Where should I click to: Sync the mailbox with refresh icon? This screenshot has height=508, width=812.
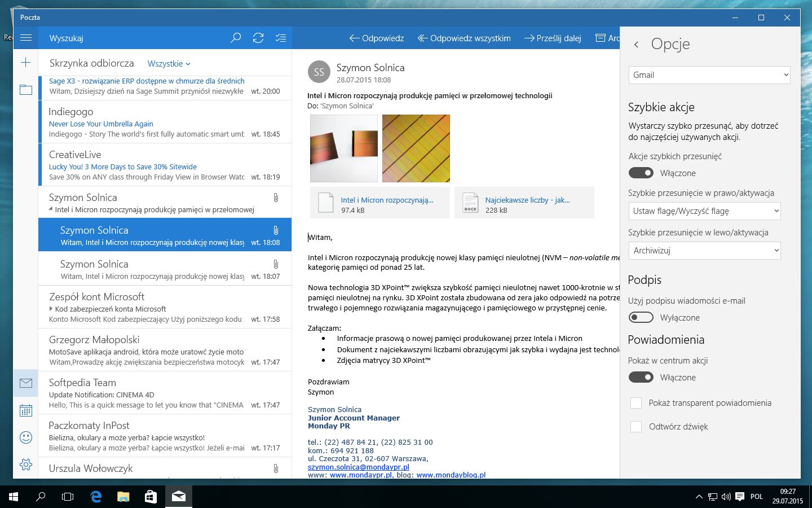click(258, 38)
